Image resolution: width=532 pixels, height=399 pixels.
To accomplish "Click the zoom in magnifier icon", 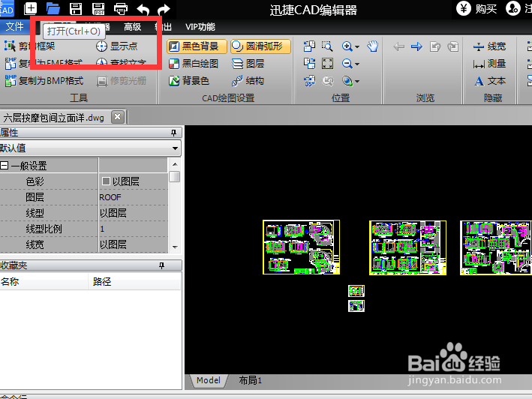I will tap(347, 46).
